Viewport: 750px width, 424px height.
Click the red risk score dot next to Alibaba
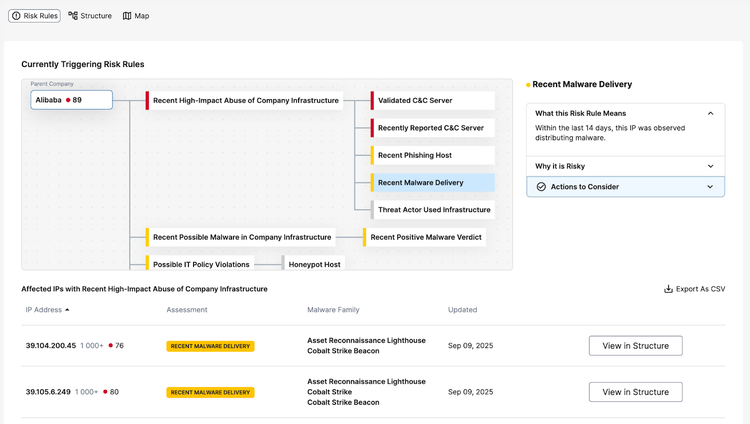tap(68, 100)
